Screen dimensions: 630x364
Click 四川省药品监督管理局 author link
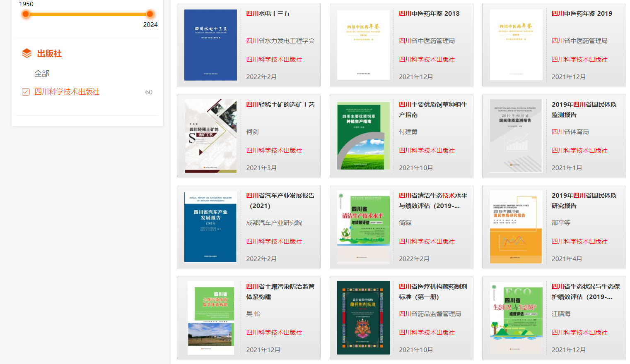tap(430, 314)
